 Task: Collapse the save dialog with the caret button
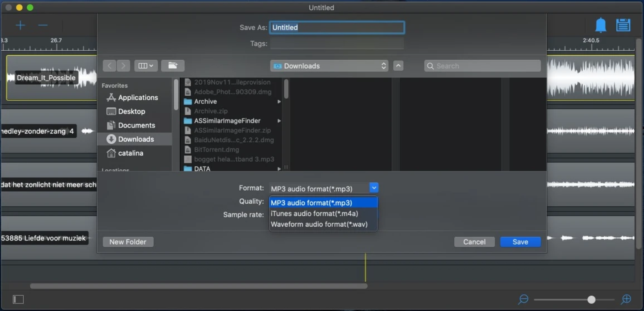pos(398,66)
